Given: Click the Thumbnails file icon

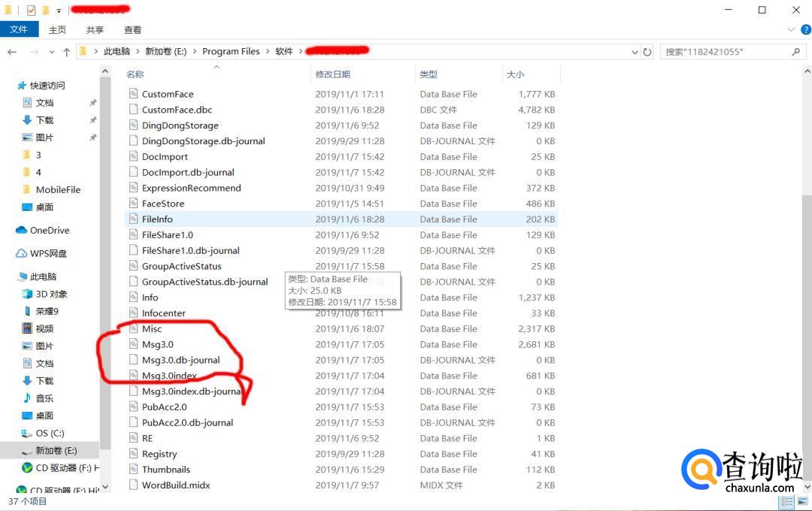Looking at the screenshot, I should [133, 469].
